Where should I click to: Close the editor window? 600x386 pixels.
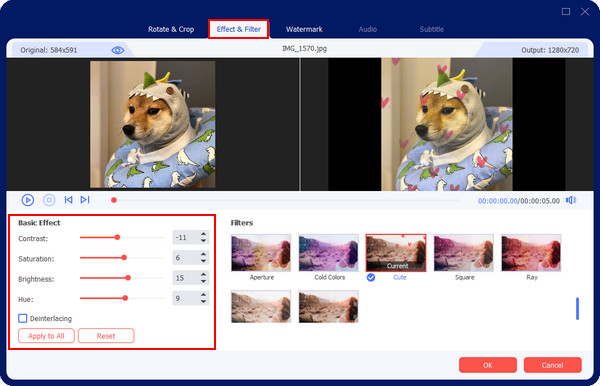(585, 11)
